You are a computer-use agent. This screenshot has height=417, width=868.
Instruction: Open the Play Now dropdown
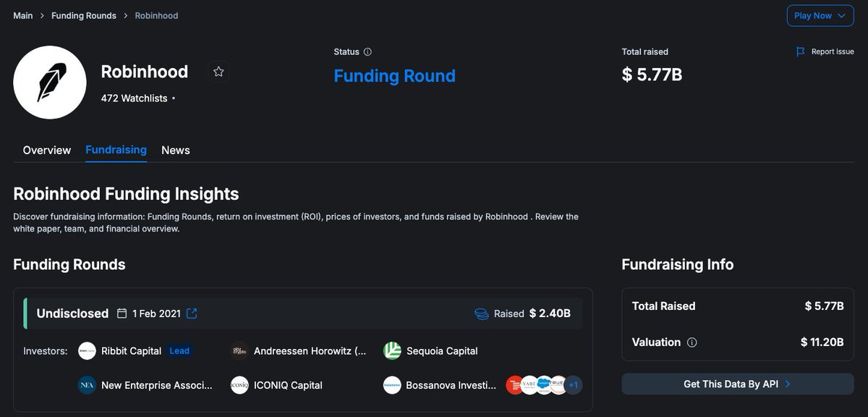tap(820, 15)
